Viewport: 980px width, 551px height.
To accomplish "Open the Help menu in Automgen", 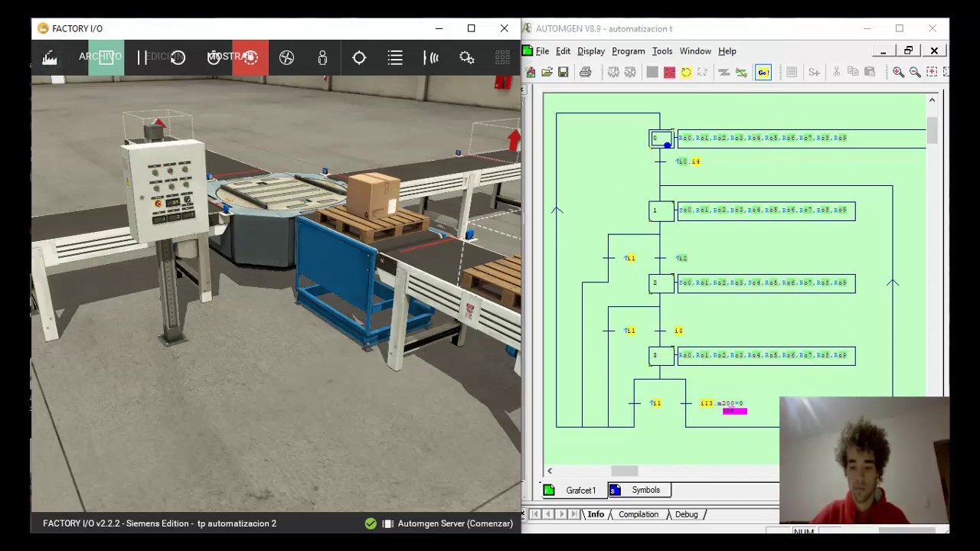I will click(x=727, y=51).
